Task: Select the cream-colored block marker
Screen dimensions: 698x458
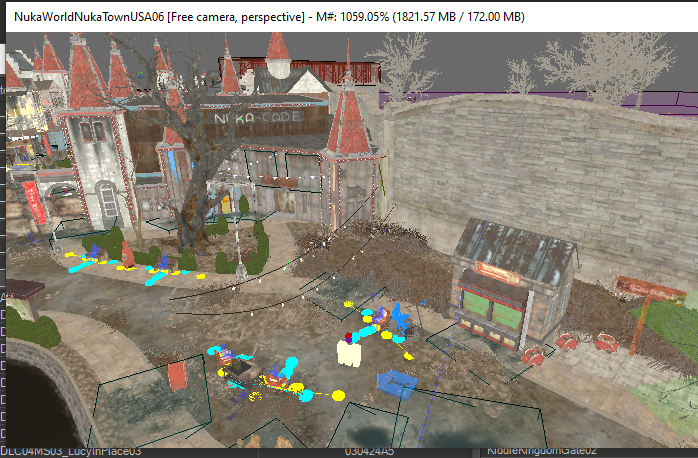Action: 349,354
